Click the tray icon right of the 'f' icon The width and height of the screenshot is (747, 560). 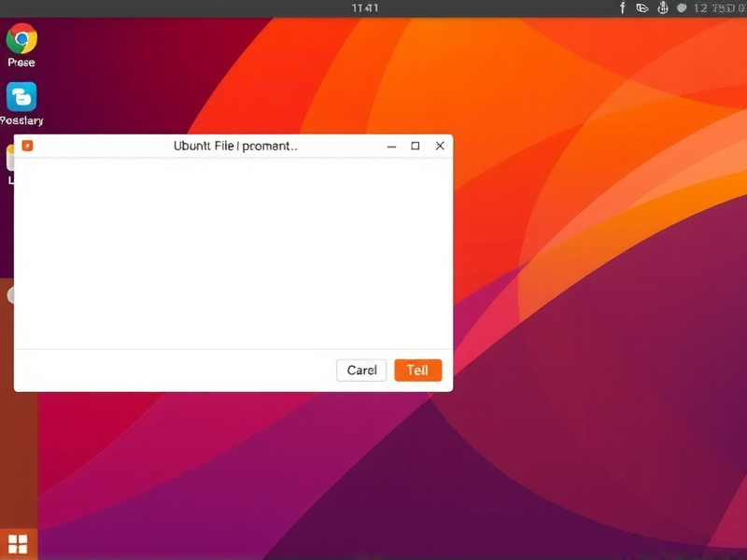tap(642, 7)
